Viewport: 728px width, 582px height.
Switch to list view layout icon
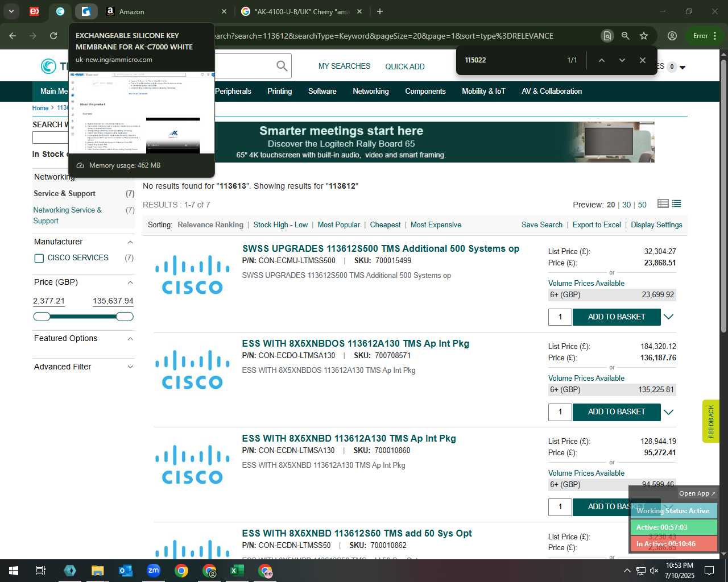coord(676,203)
